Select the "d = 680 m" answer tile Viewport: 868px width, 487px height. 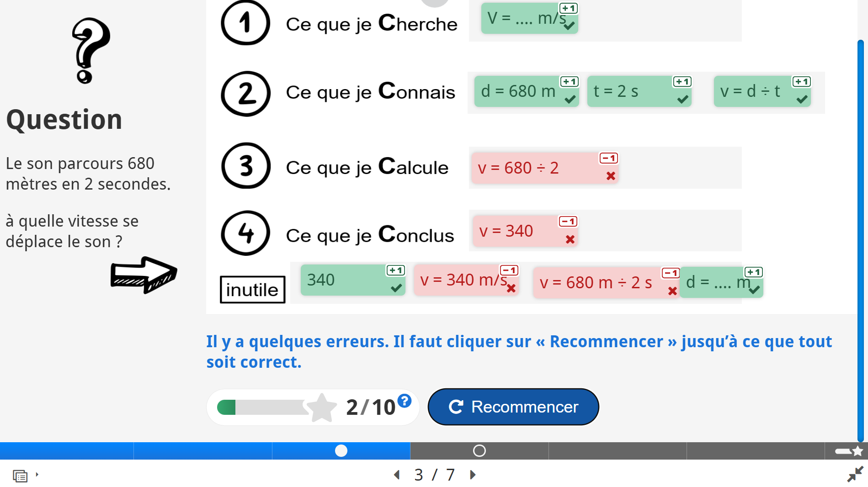[x=518, y=91]
